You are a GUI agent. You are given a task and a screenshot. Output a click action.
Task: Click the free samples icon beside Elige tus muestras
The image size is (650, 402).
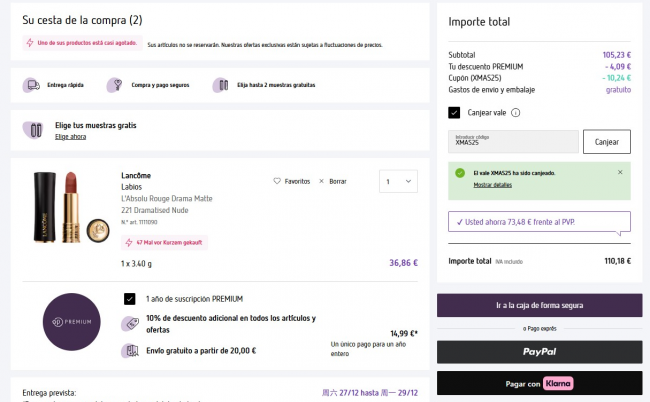(35, 130)
